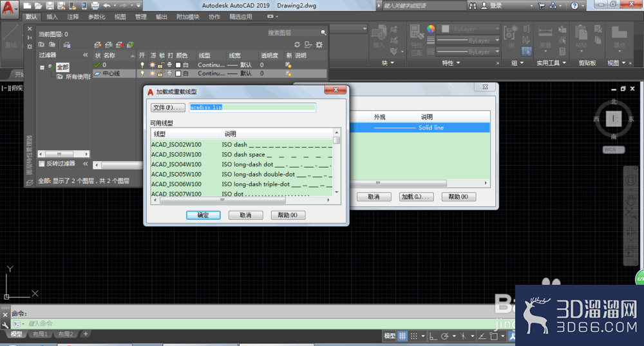Open layer manager Settings gear icon
644x346 pixels.
point(319,44)
